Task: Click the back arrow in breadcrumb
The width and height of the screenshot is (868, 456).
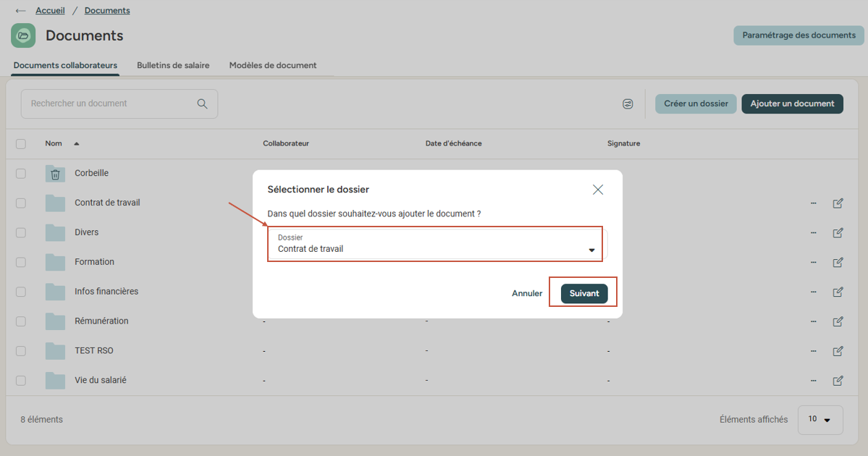Action: pyautogui.click(x=20, y=11)
